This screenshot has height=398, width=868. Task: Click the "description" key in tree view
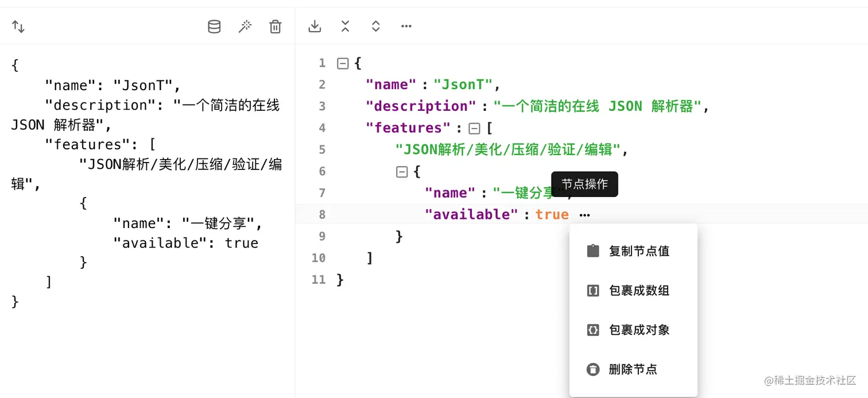[421, 106]
